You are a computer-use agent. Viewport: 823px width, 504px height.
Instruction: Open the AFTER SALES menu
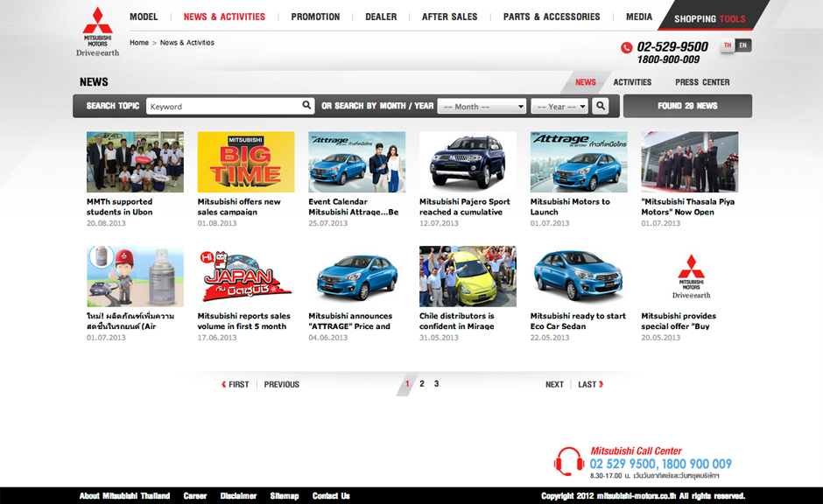(x=450, y=17)
